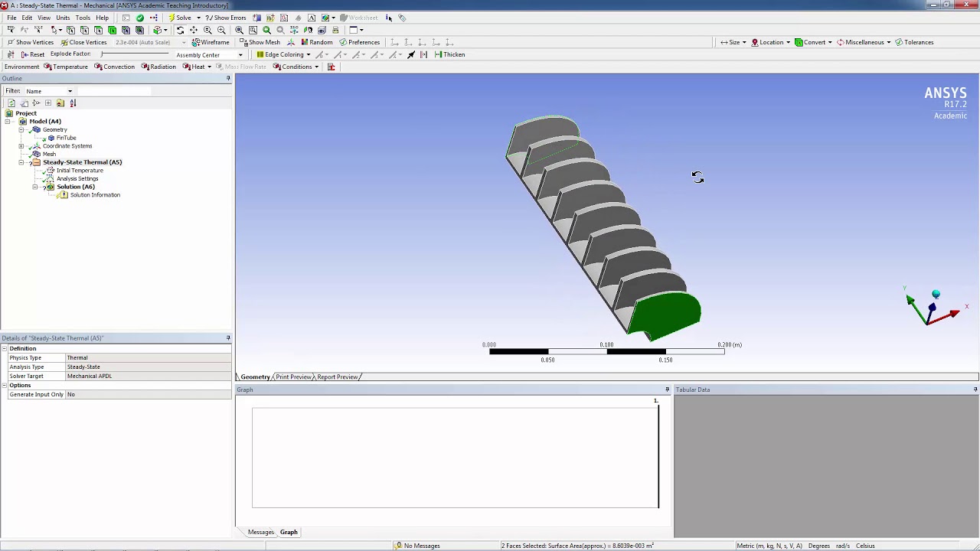Select the Body selection filter icon

[x=112, y=30]
